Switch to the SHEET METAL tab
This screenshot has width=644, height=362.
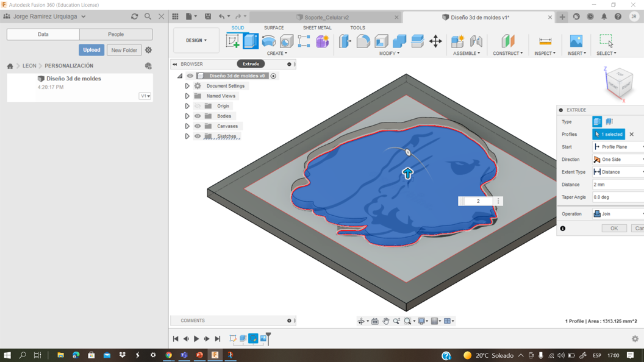pos(317,28)
